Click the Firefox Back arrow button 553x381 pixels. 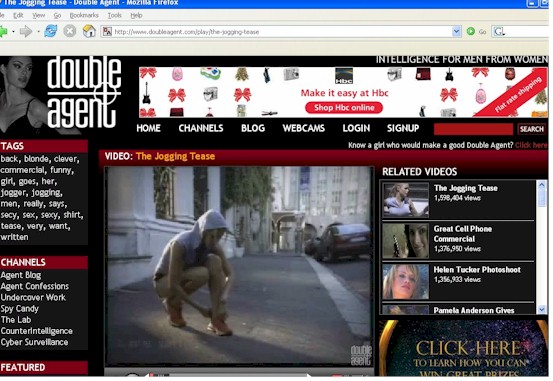click(3, 32)
